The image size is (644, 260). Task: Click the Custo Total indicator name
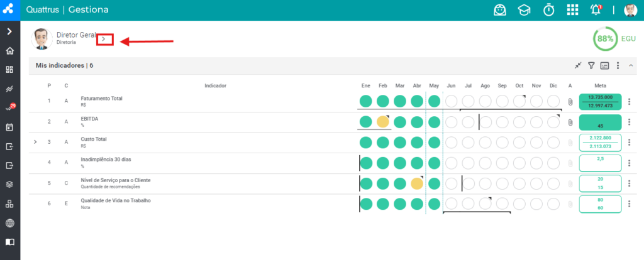click(94, 139)
